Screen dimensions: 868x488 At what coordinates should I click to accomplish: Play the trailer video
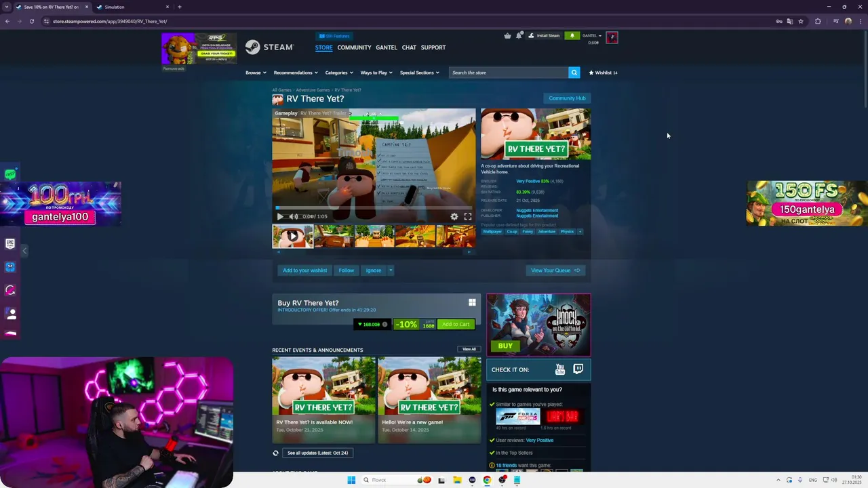pyautogui.click(x=280, y=216)
